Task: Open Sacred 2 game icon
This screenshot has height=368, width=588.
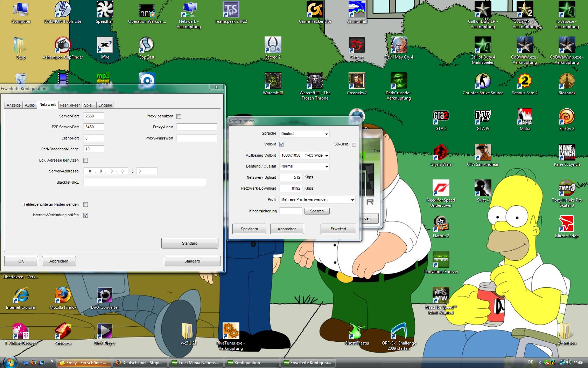Action: click(273, 48)
